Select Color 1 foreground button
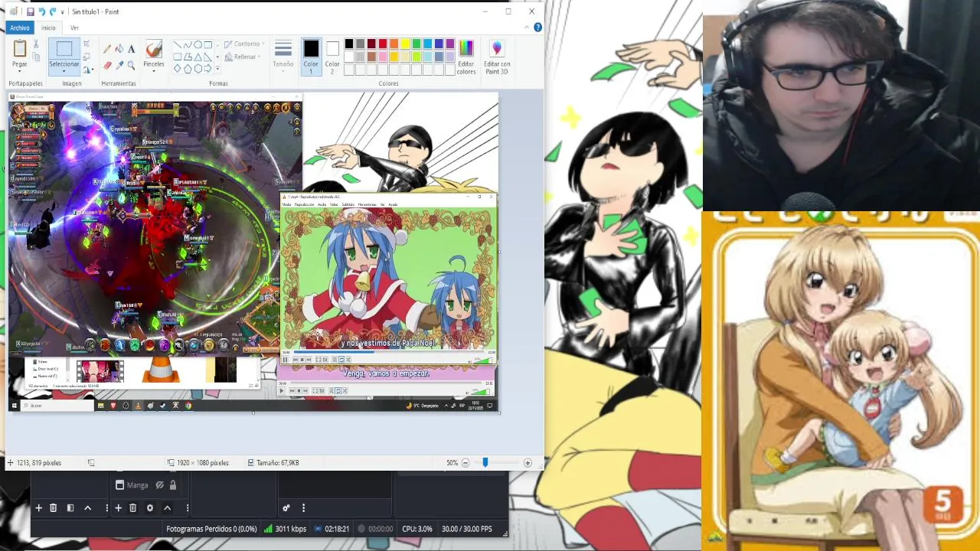The height and width of the screenshot is (551, 980). tap(311, 56)
